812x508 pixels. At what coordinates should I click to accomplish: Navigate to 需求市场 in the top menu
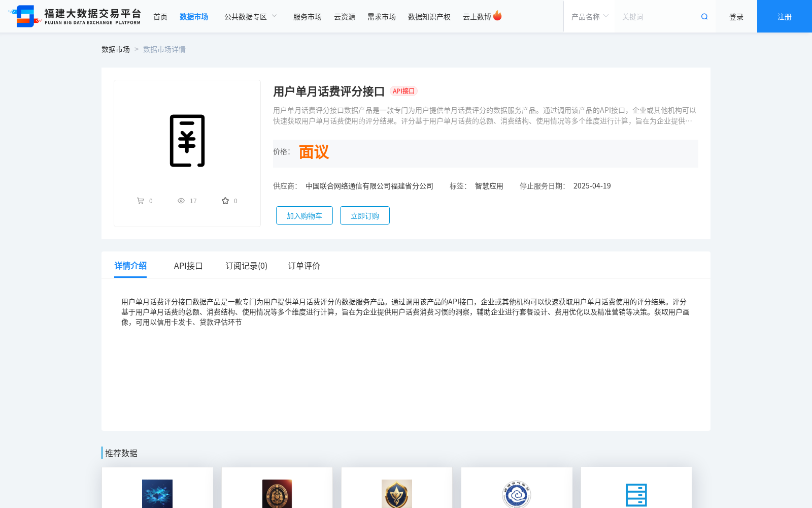point(381,16)
